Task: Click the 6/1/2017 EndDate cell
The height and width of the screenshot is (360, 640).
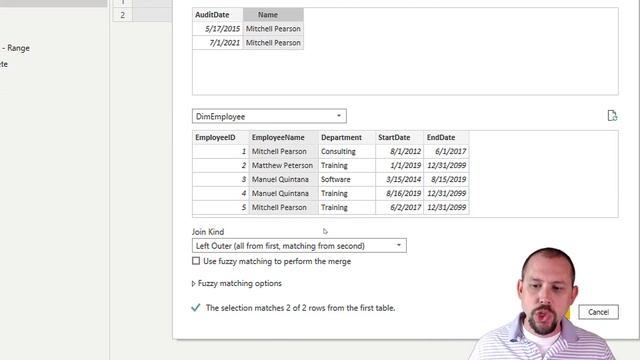Action: click(x=447, y=151)
